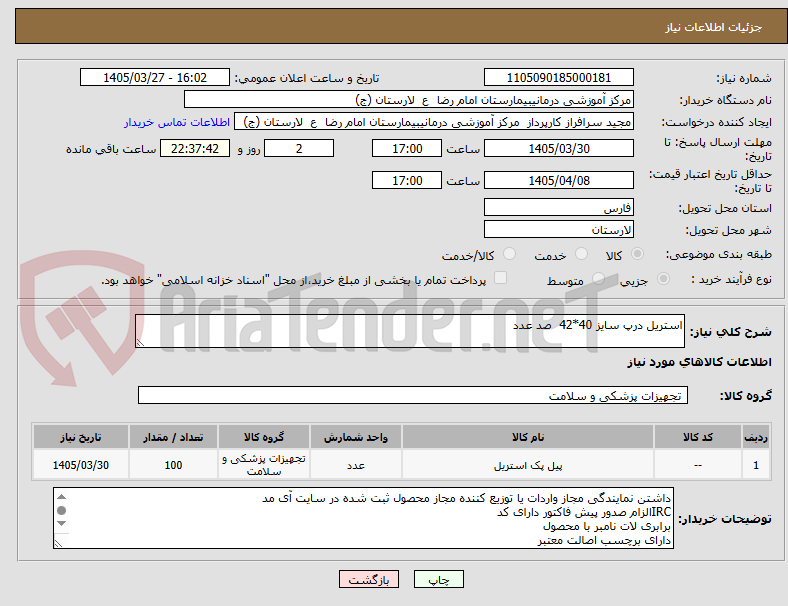Click the response deadline time 17:00 field
Viewport: 788px width, 606px height.
coord(407,148)
